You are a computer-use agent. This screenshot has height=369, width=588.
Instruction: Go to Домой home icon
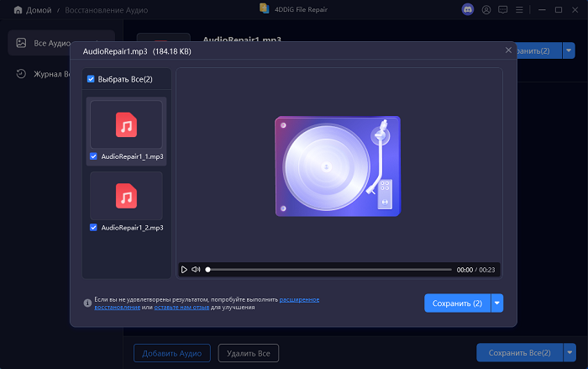18,10
